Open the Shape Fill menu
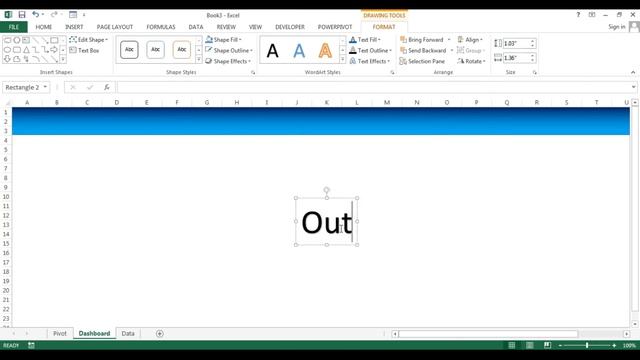Screen dimensions: 640x360 [223, 40]
